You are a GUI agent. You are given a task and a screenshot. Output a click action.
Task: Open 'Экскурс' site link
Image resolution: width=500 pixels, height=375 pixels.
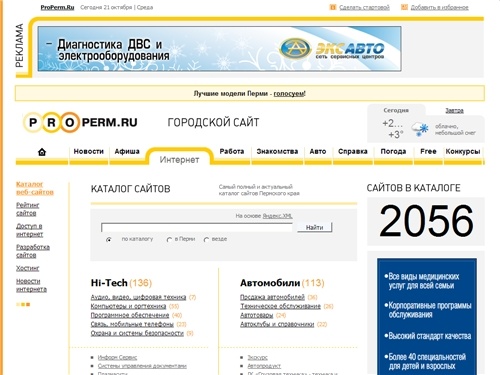pyautogui.click(x=258, y=357)
